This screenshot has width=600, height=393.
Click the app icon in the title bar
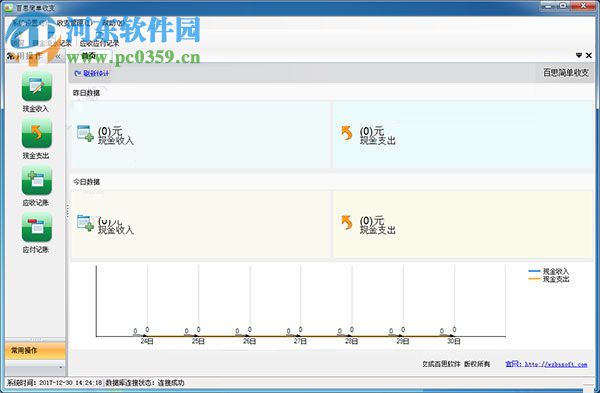[9, 7]
